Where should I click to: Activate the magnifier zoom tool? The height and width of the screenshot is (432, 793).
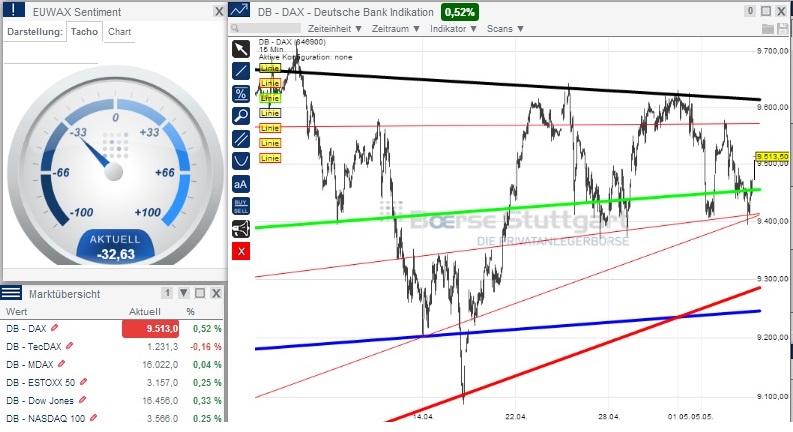pos(241,116)
